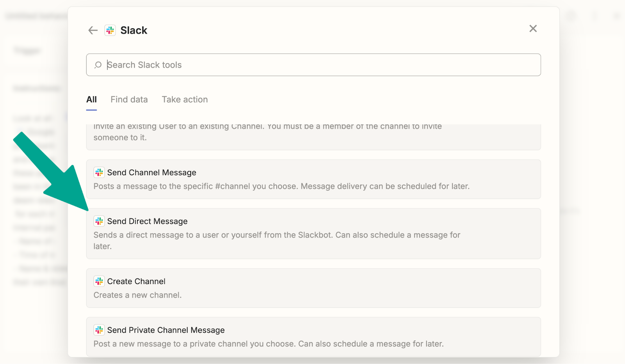Click description 'Posts a message to the specific #channel'
The height and width of the screenshot is (364, 625).
pyautogui.click(x=281, y=186)
